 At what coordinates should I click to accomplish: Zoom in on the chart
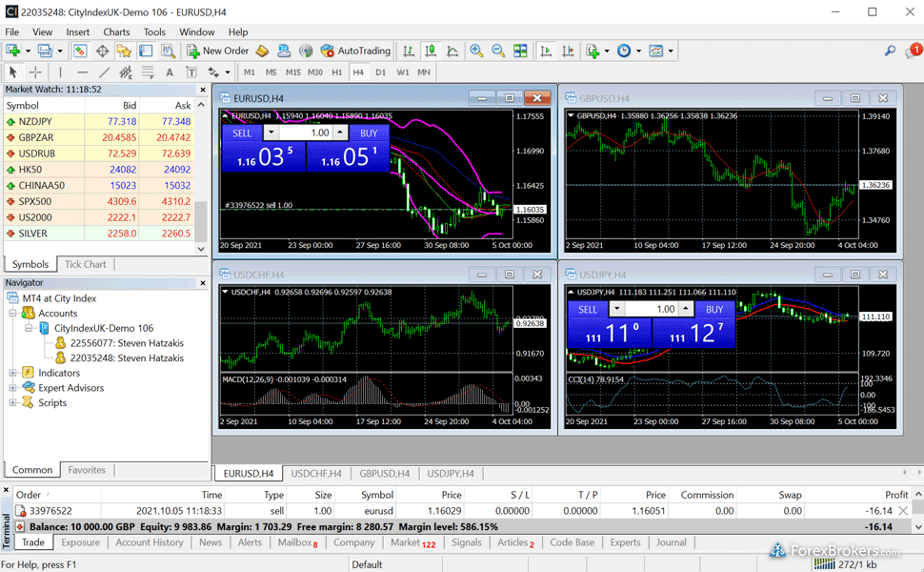(476, 51)
